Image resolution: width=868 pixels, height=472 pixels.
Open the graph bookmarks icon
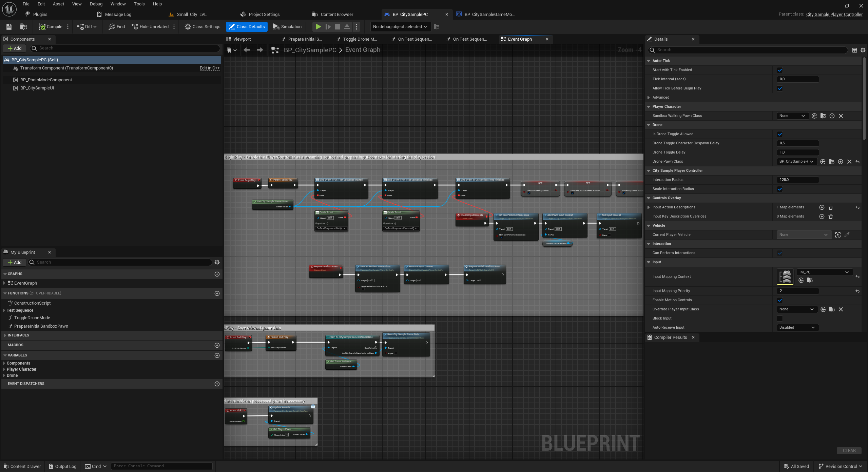coord(232,50)
